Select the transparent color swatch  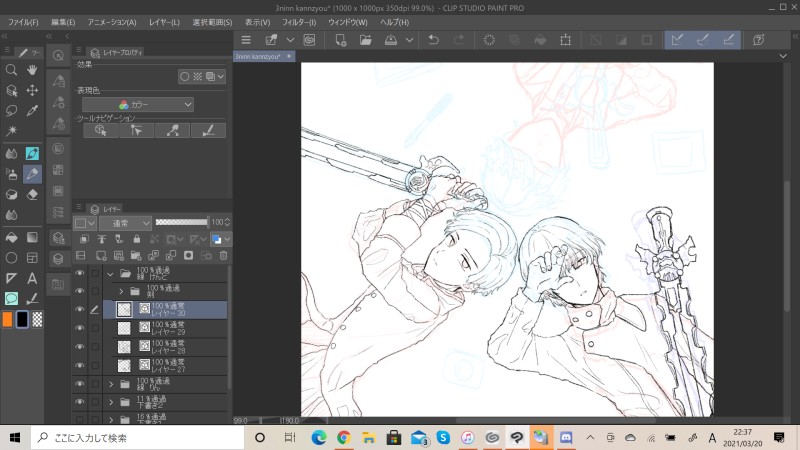[x=37, y=319]
